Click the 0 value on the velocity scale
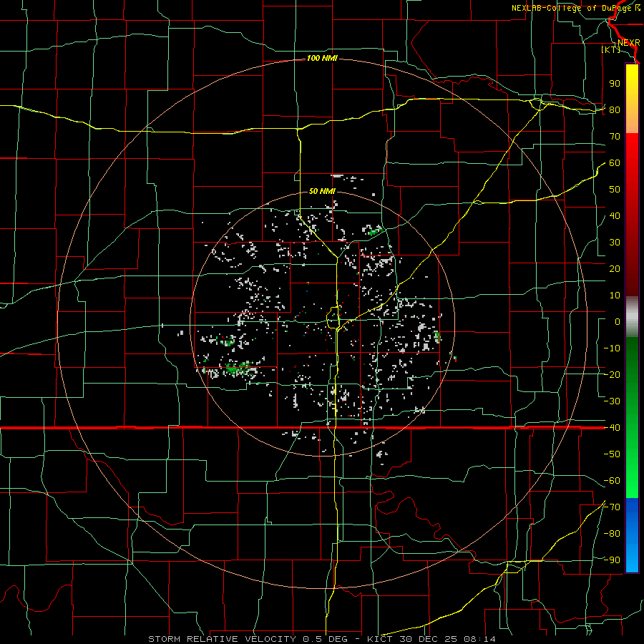This screenshot has height=644, width=644. (618, 322)
